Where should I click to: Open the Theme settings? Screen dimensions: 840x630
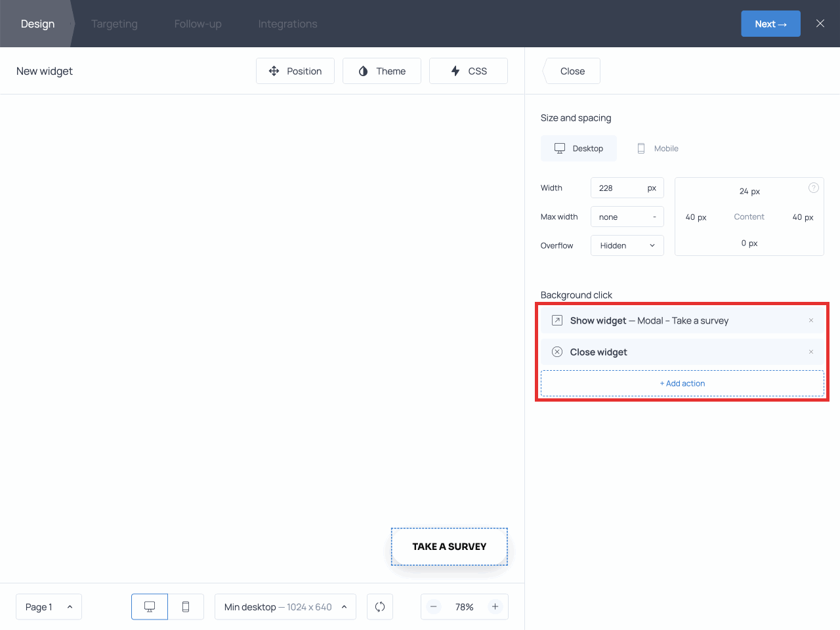[x=381, y=71]
